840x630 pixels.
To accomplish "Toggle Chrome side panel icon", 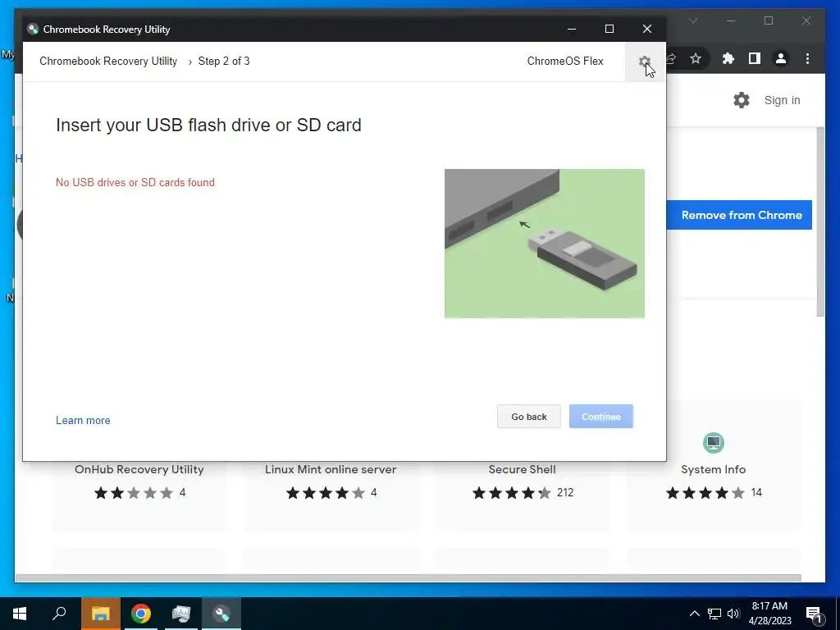I will tap(755, 58).
